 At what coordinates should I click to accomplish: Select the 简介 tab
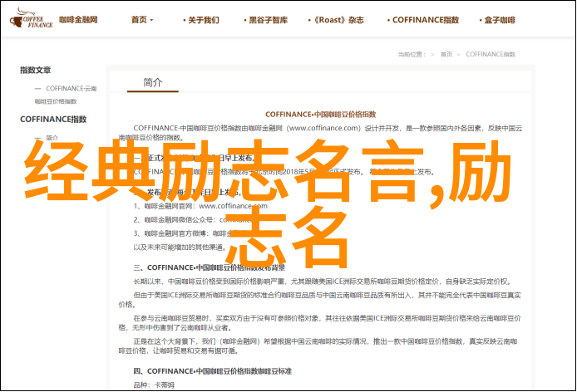point(153,83)
